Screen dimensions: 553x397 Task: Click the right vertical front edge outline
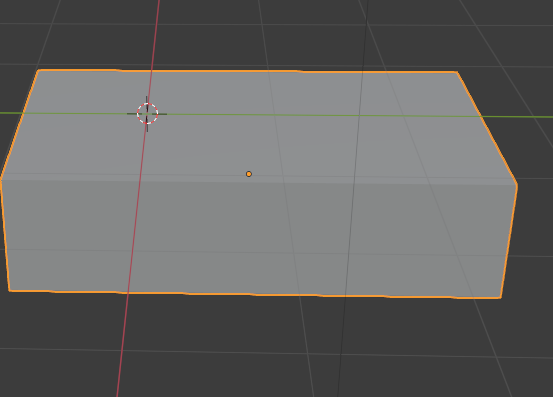[x=509, y=241]
